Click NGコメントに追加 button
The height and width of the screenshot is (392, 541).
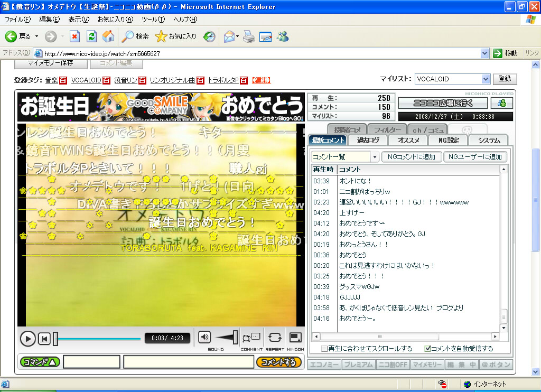(x=411, y=157)
